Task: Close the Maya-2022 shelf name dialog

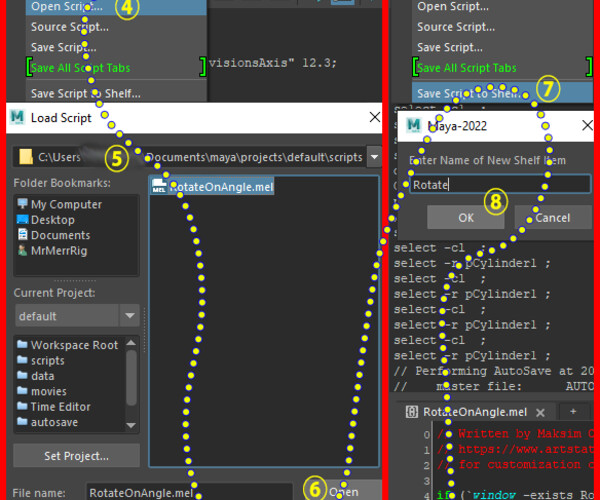Action: point(587,125)
